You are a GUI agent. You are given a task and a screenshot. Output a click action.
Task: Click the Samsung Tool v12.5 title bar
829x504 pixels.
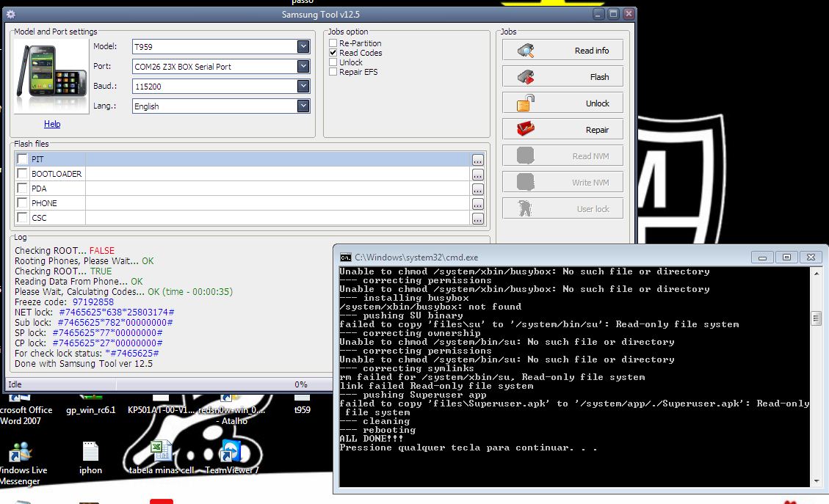[x=320, y=14]
